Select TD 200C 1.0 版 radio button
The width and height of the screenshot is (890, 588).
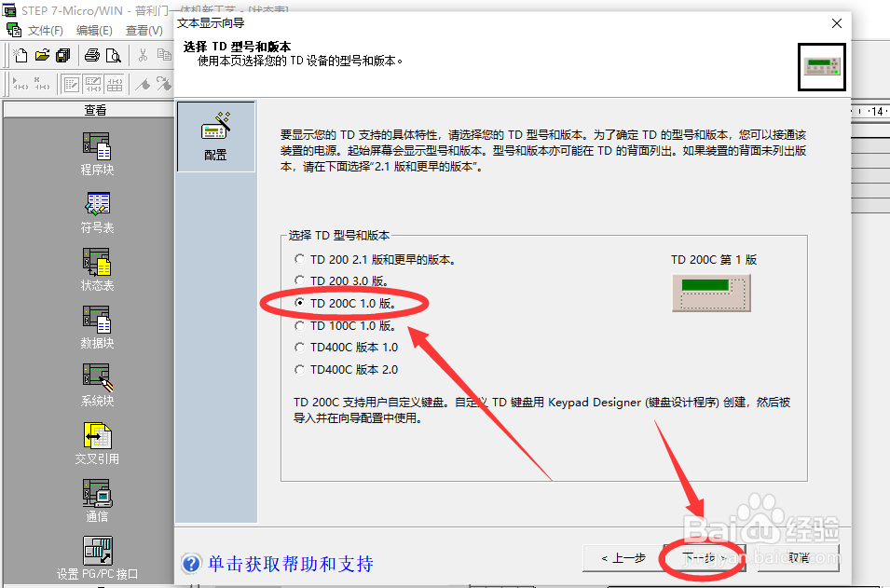coord(300,303)
